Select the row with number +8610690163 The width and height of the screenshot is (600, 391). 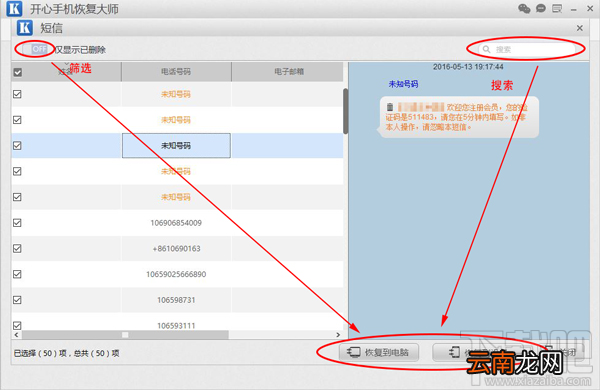tap(178, 248)
